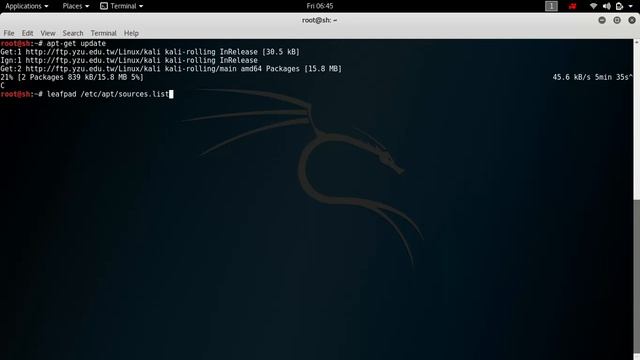
Task: Open the File menu
Action: pos(9,33)
